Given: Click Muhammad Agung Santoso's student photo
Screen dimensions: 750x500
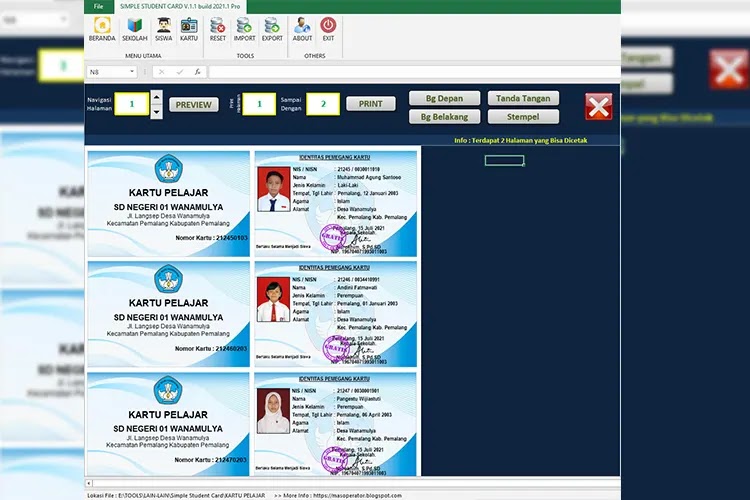Looking at the screenshot, I should pos(274,189).
